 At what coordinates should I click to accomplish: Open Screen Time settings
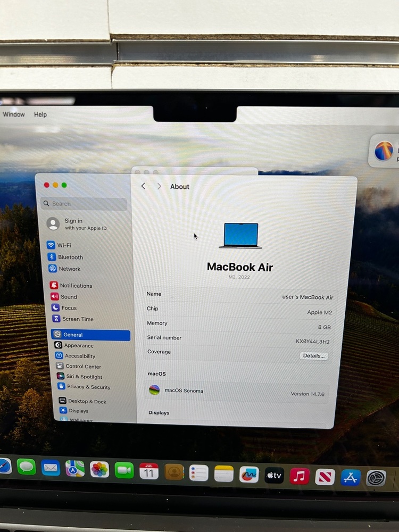click(x=72, y=319)
